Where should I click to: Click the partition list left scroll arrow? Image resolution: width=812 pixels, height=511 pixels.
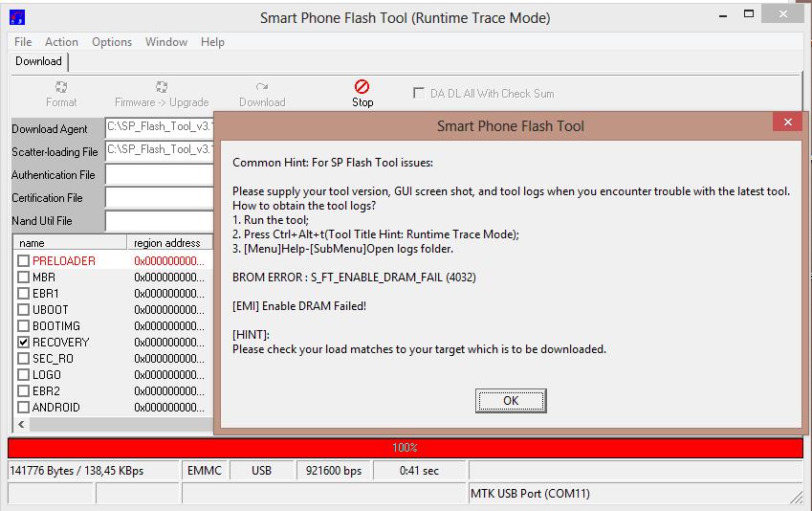tap(21, 425)
